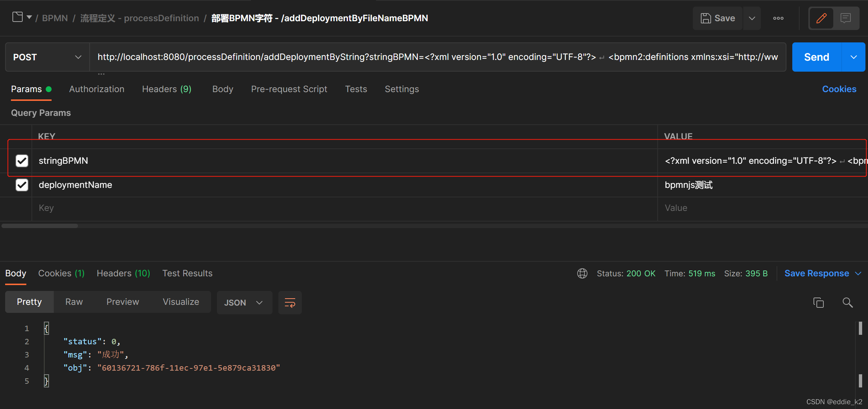This screenshot has height=409, width=868.
Task: Click the "msg" 成功 value
Action: click(111, 355)
